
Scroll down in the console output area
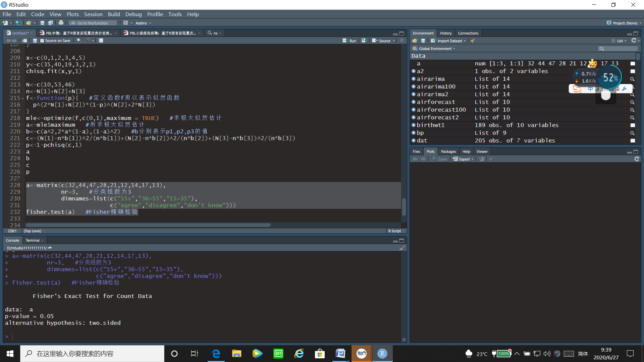404,340
